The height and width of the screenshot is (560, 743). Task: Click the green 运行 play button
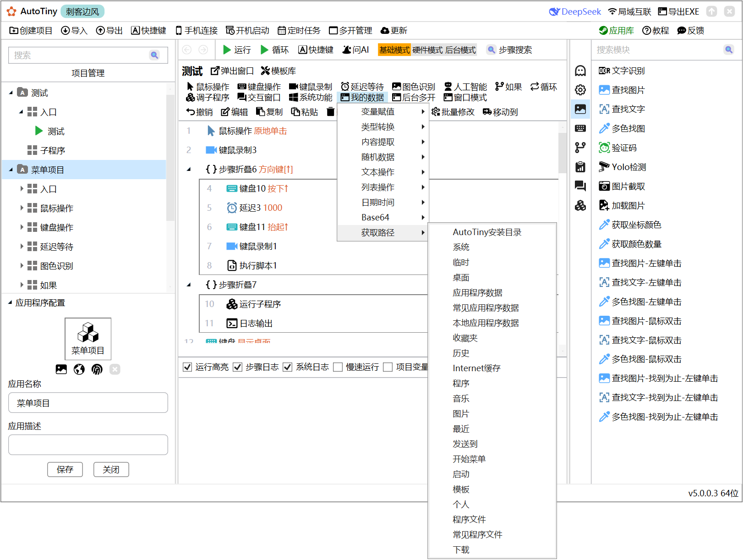227,49
